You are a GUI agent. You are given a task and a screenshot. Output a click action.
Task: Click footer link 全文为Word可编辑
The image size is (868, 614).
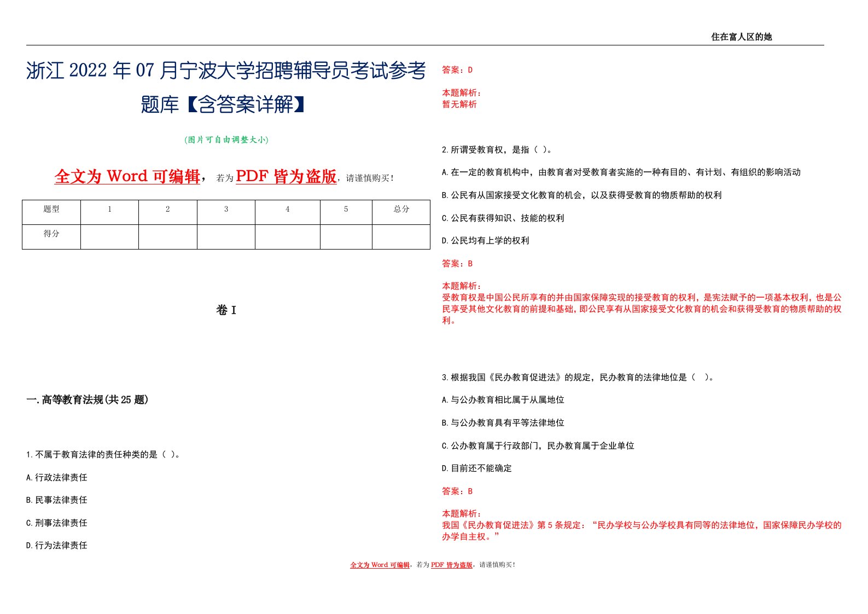[x=380, y=565]
